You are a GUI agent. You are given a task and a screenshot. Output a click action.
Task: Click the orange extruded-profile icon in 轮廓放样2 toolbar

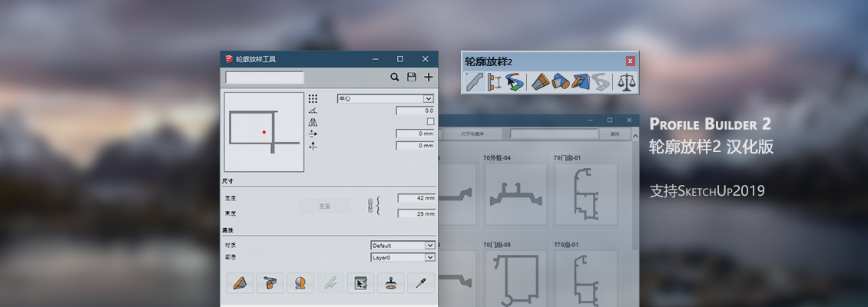(x=540, y=82)
